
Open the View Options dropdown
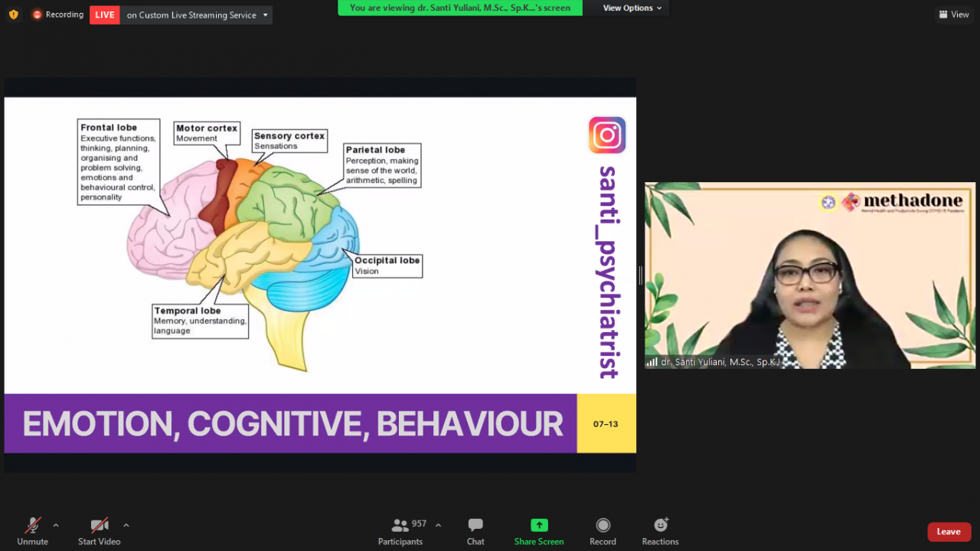(632, 8)
